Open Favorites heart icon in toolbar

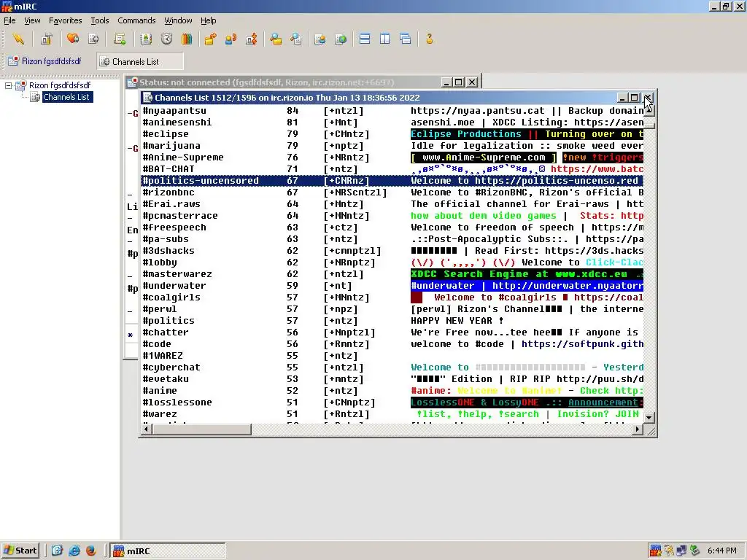tap(73, 39)
